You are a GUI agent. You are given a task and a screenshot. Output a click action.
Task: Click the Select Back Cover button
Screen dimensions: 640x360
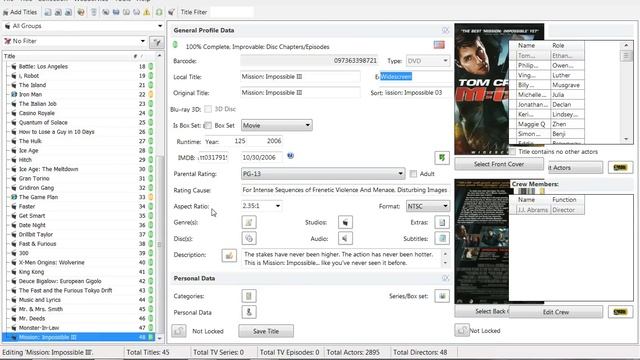point(482,311)
